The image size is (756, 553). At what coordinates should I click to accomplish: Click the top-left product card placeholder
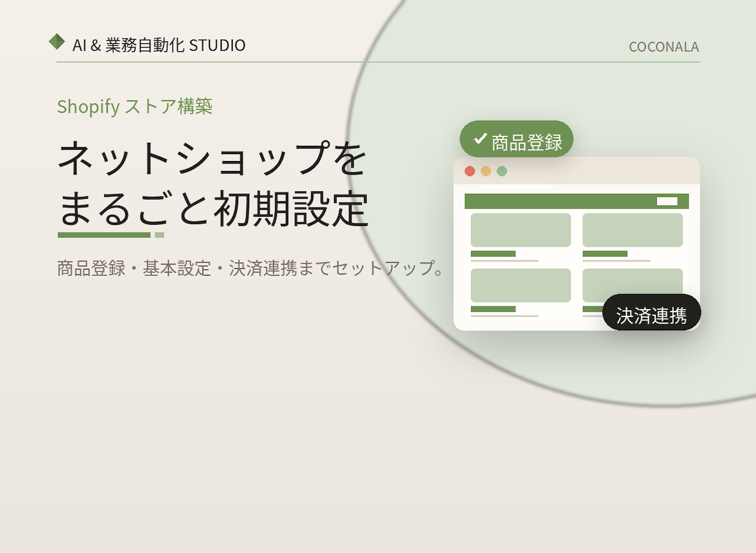[521, 230]
